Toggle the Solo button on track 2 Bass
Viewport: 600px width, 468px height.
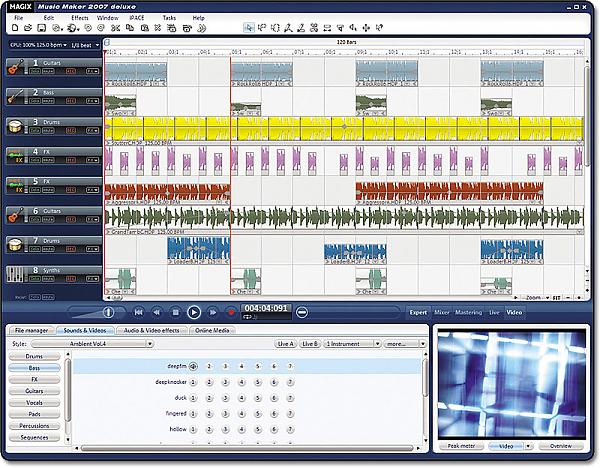(x=35, y=101)
